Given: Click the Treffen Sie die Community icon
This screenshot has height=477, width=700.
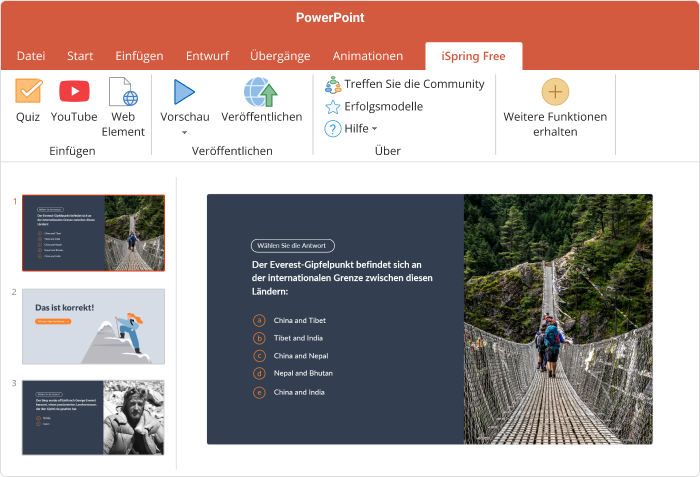Looking at the screenshot, I should click(333, 84).
